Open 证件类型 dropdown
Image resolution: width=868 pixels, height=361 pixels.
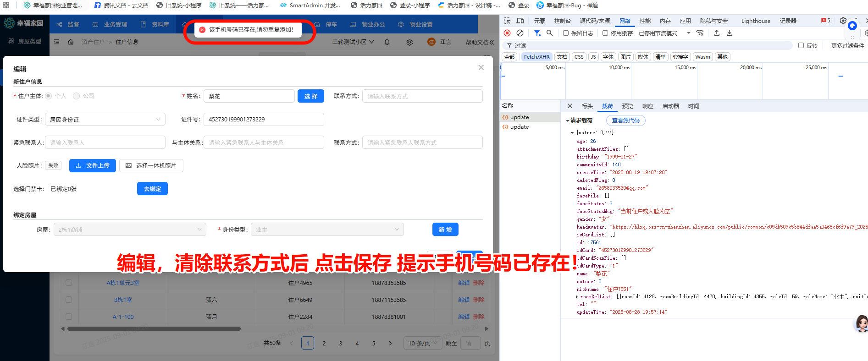[x=105, y=119]
